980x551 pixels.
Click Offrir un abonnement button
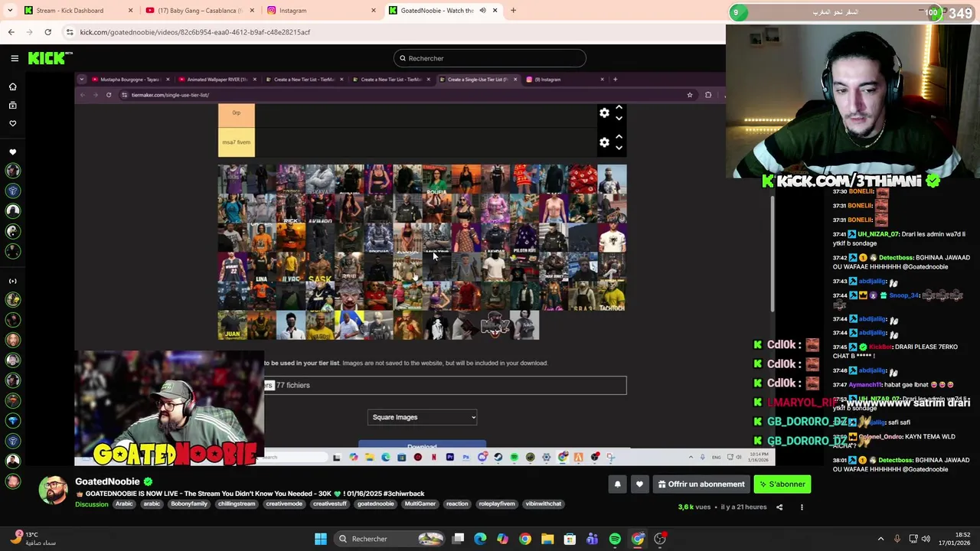pos(701,484)
